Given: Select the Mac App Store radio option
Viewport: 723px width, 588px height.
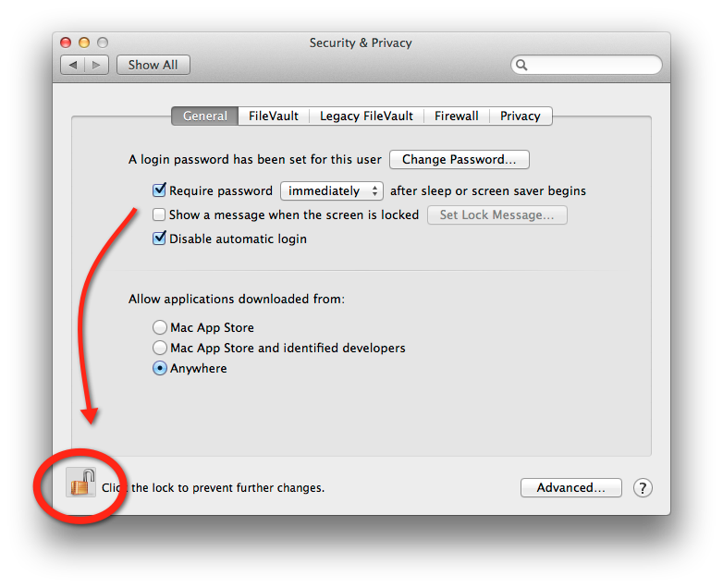Looking at the screenshot, I should 160,327.
